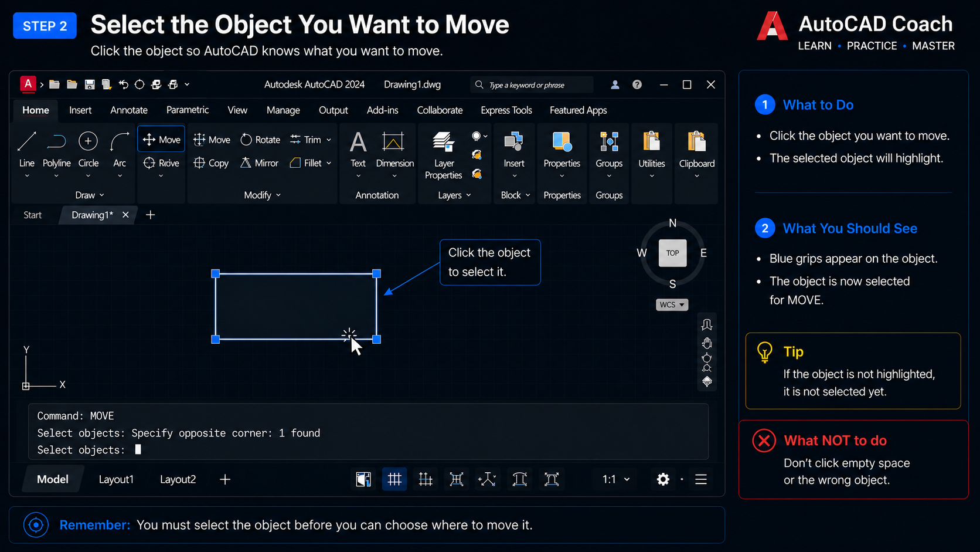Switch to the Insert ribbon tab

pos(80,110)
